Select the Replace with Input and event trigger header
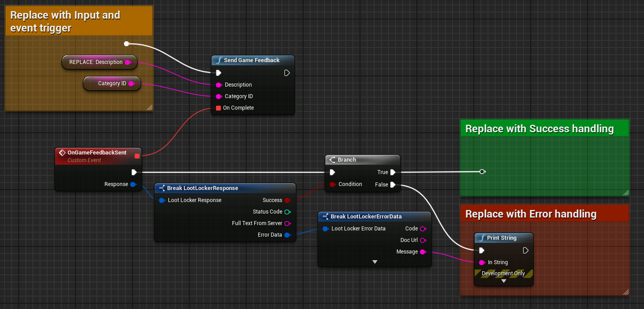This screenshot has width=644, height=309. coord(65,21)
